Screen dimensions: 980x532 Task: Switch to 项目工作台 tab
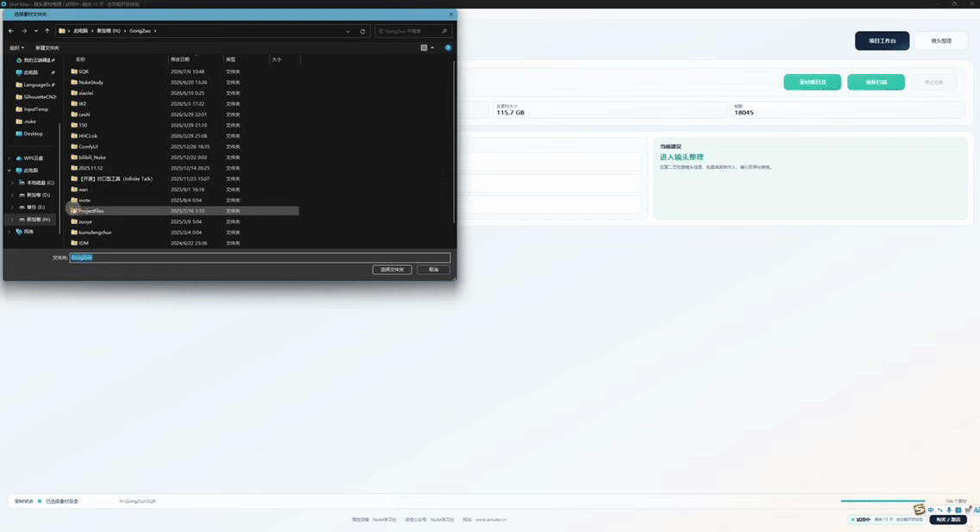[x=882, y=40]
